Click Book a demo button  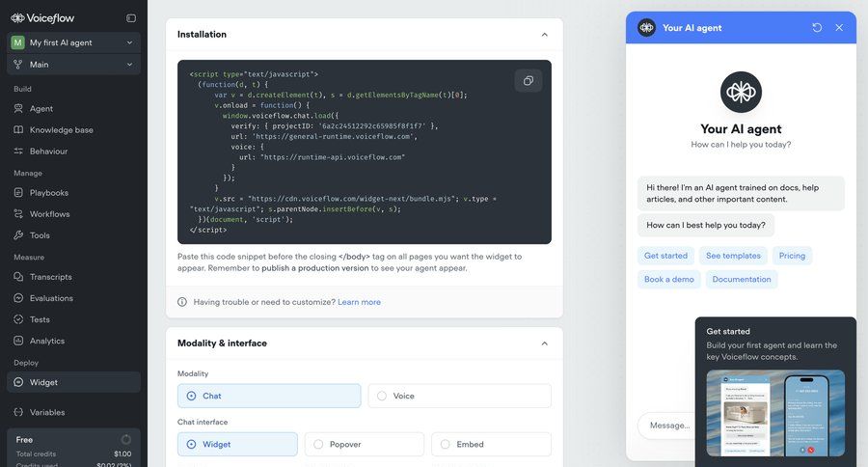[669, 279]
